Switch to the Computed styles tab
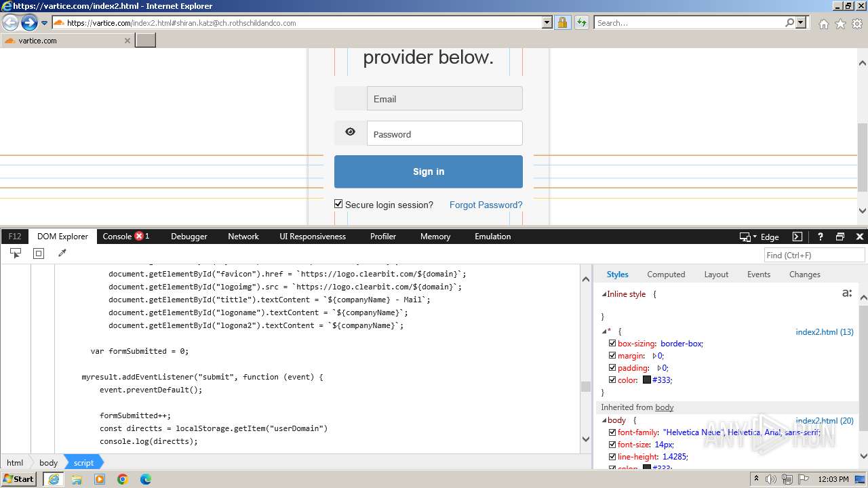Viewport: 868px width, 488px height. [666, 274]
